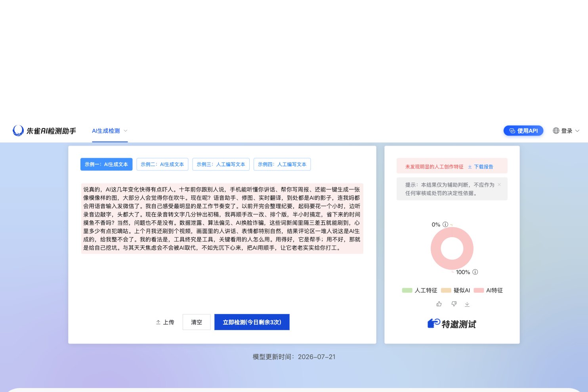Expand the 登录 dropdown chevron
This screenshot has height=392, width=588.
pyautogui.click(x=577, y=131)
